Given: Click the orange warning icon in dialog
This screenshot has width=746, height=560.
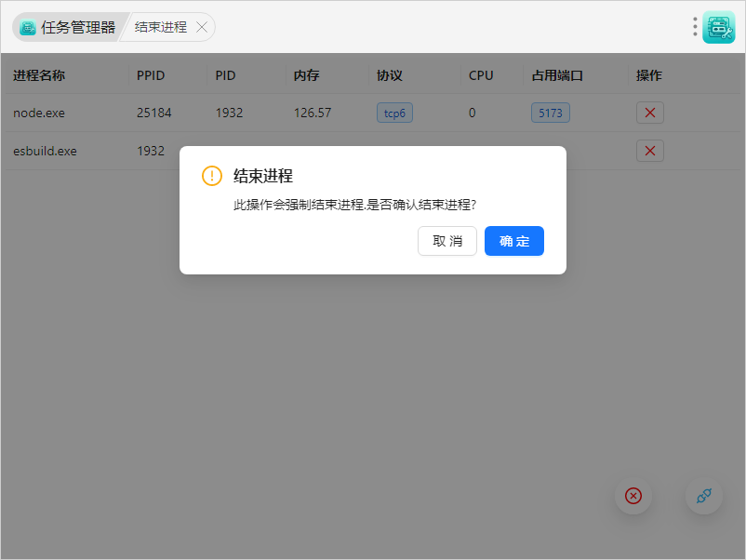Looking at the screenshot, I should point(212,176).
